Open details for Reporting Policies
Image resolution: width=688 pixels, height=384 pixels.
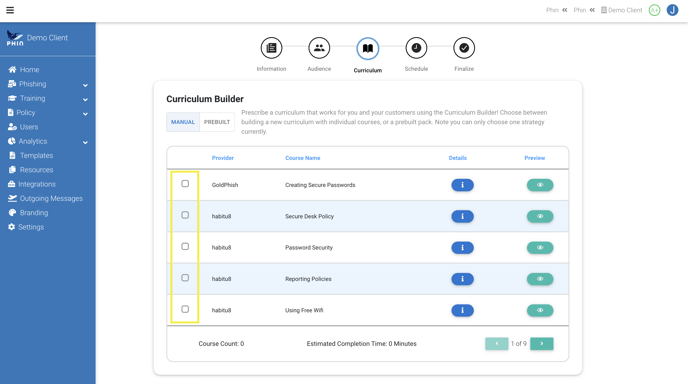(x=462, y=279)
